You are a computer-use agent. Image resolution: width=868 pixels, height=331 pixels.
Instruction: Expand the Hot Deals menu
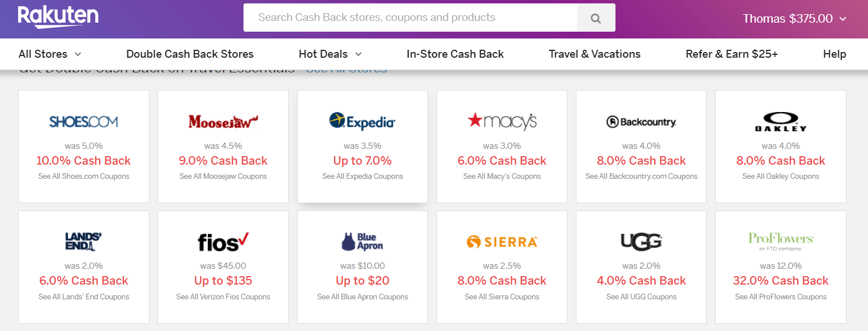tap(330, 54)
